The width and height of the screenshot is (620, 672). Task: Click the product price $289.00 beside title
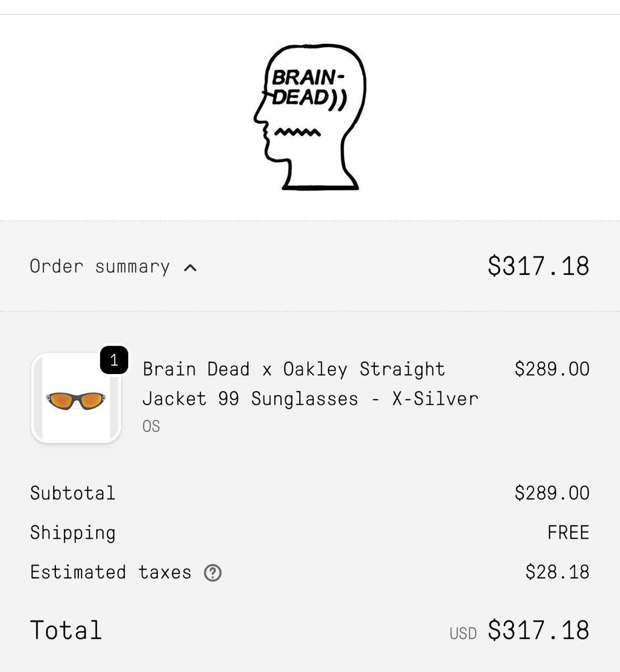click(x=552, y=369)
